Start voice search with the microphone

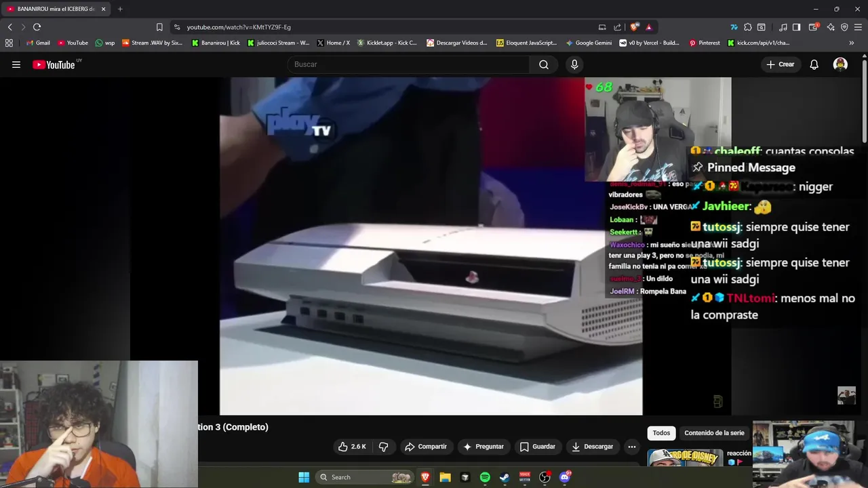point(574,64)
